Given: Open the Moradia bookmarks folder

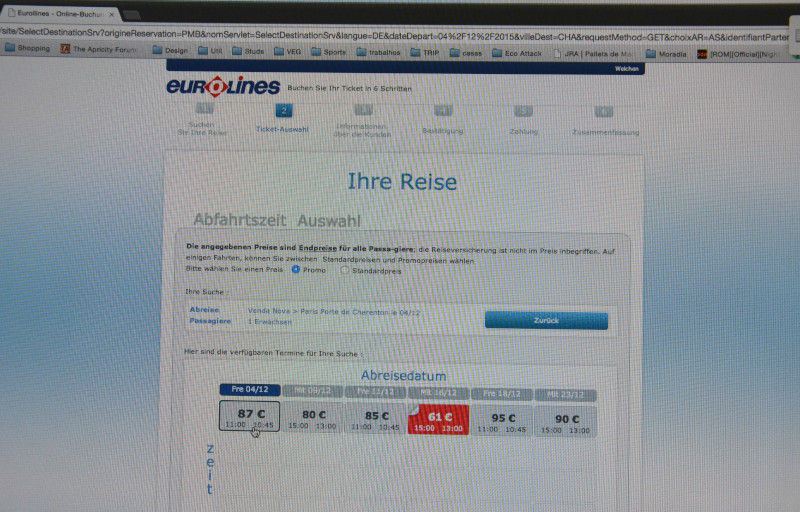Looking at the screenshot, I should 666,54.
